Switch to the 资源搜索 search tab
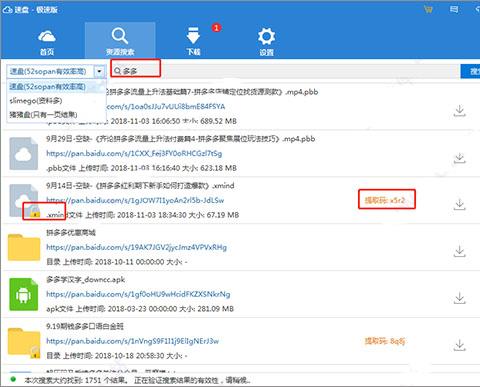This screenshot has width=480, height=387. [120, 41]
